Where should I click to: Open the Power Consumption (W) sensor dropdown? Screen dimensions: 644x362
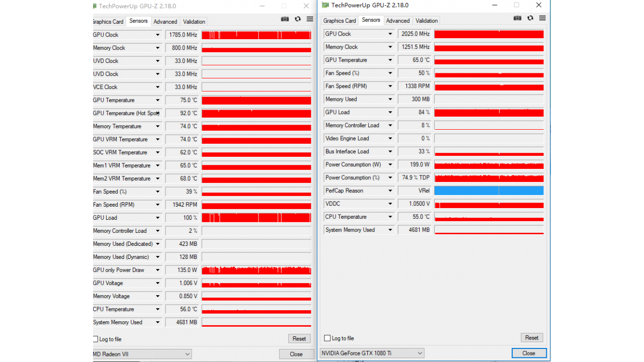[390, 164]
